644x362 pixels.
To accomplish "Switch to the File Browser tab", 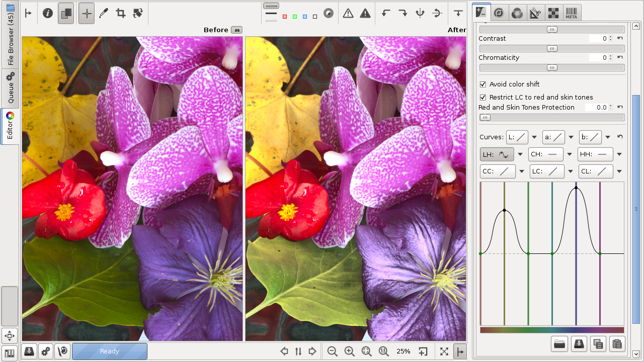I will pos(10,34).
